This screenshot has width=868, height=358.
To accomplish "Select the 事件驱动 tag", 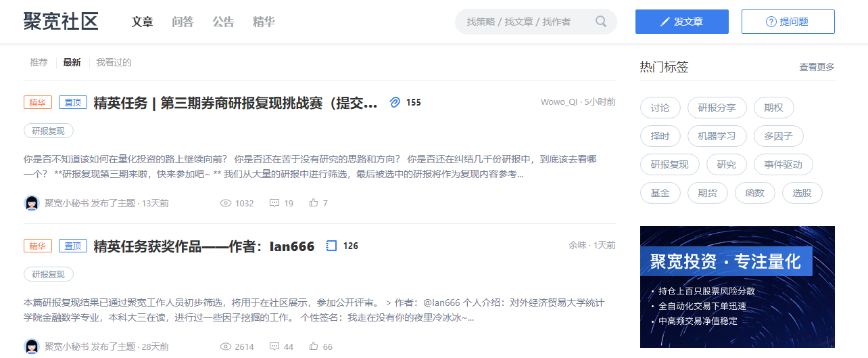I will pos(783,164).
